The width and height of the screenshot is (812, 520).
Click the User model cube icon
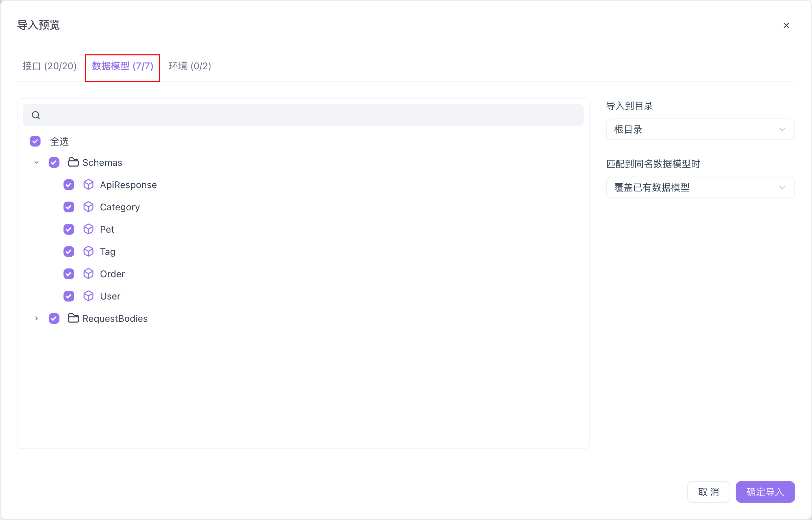[x=88, y=296]
